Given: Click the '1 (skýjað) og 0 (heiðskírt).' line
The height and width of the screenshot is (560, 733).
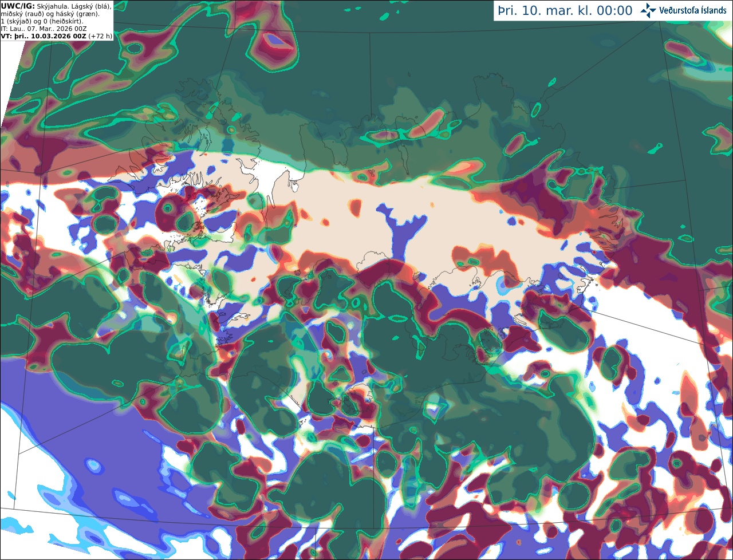Looking at the screenshot, I should point(42,21).
